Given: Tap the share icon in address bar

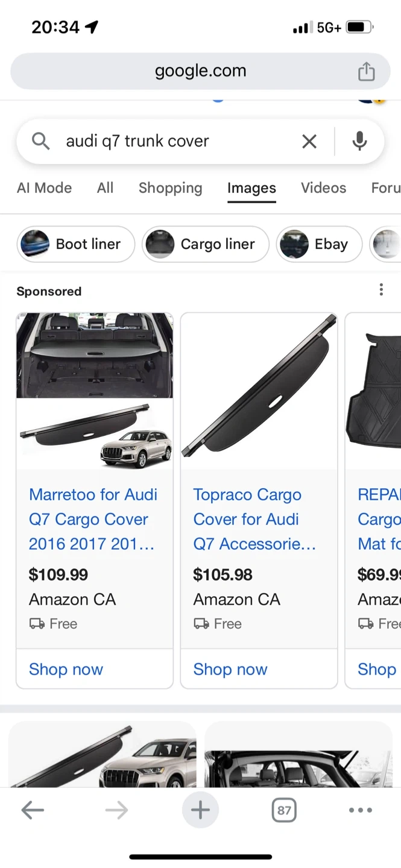Looking at the screenshot, I should pos(366,72).
